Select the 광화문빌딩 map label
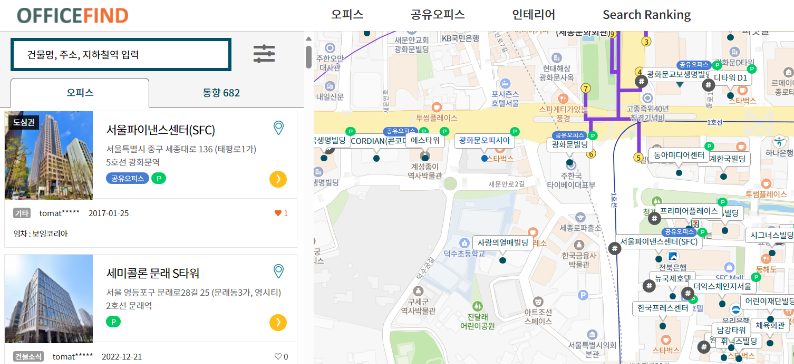Image resolution: width=794 pixels, height=364 pixels. 571,144
